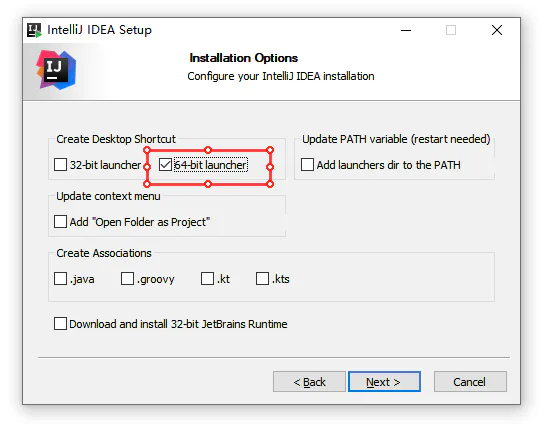Associate .java files with IntelliJ
Screen dimensions: 548x429
click(x=60, y=279)
